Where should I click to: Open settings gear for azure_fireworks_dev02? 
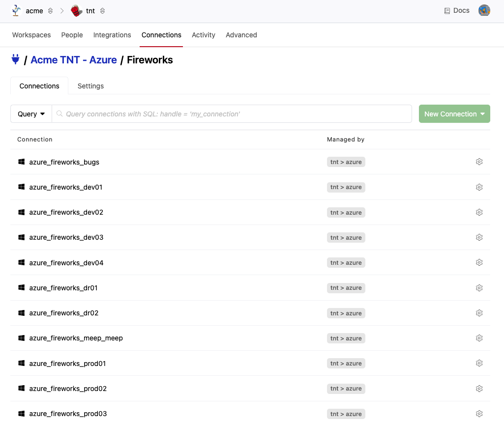click(479, 212)
